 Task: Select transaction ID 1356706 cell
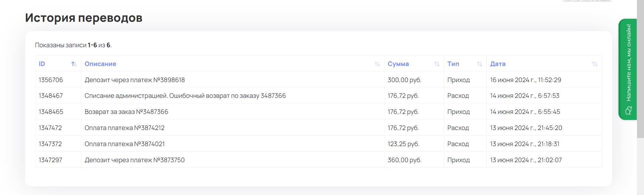click(x=51, y=80)
